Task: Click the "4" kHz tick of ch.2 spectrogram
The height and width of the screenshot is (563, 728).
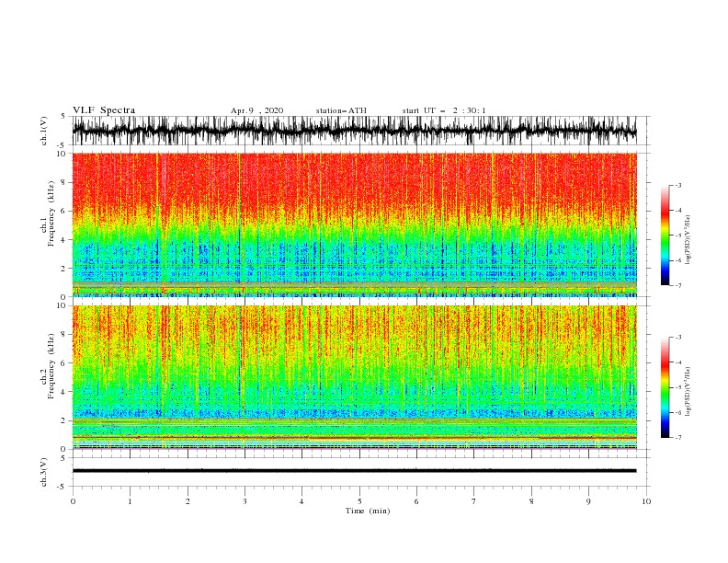Action: click(63, 392)
